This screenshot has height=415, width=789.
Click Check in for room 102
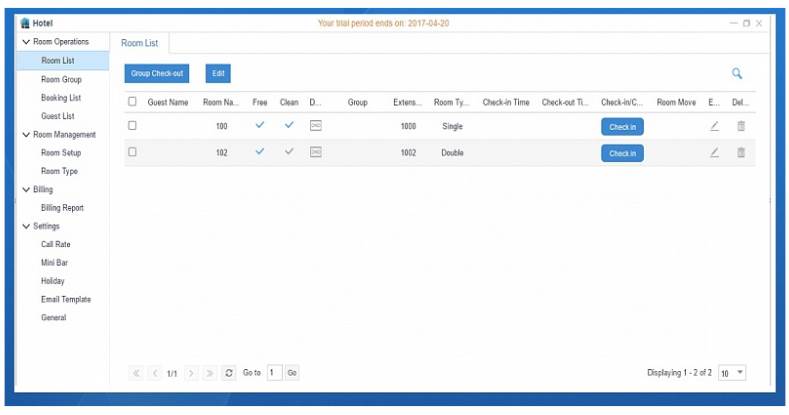(622, 153)
